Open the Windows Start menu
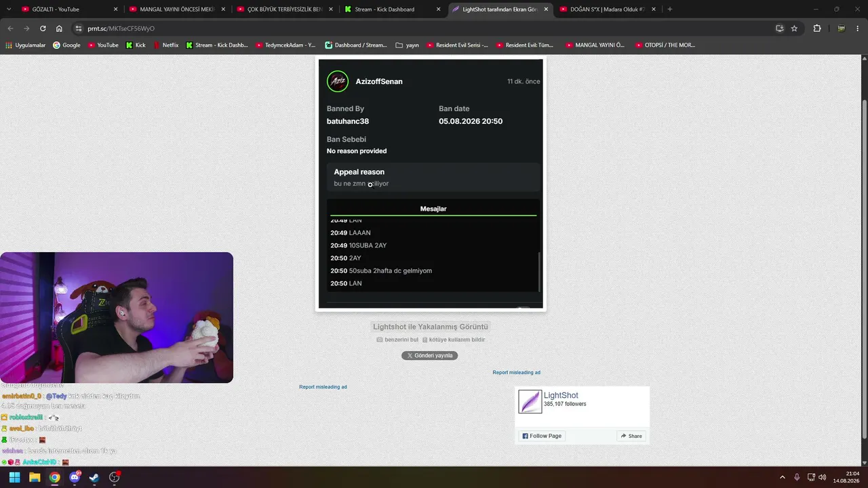 pyautogui.click(x=14, y=477)
